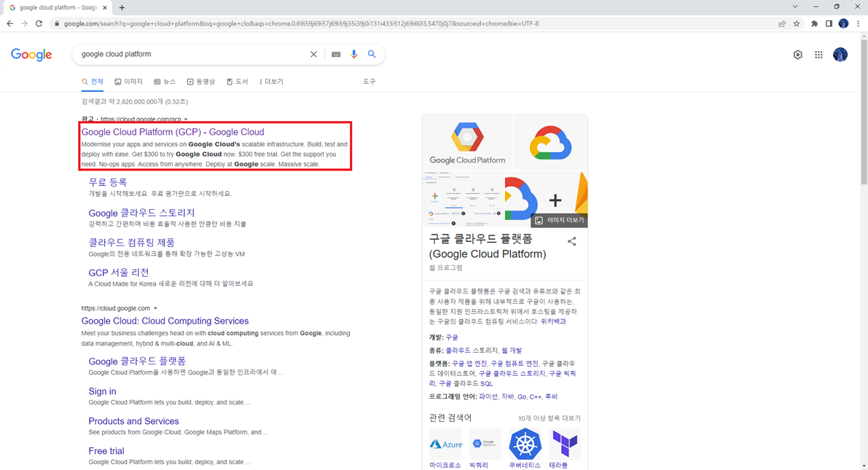Open the Free trial sitelink
Image resolution: width=868 pixels, height=470 pixels.
(106, 451)
